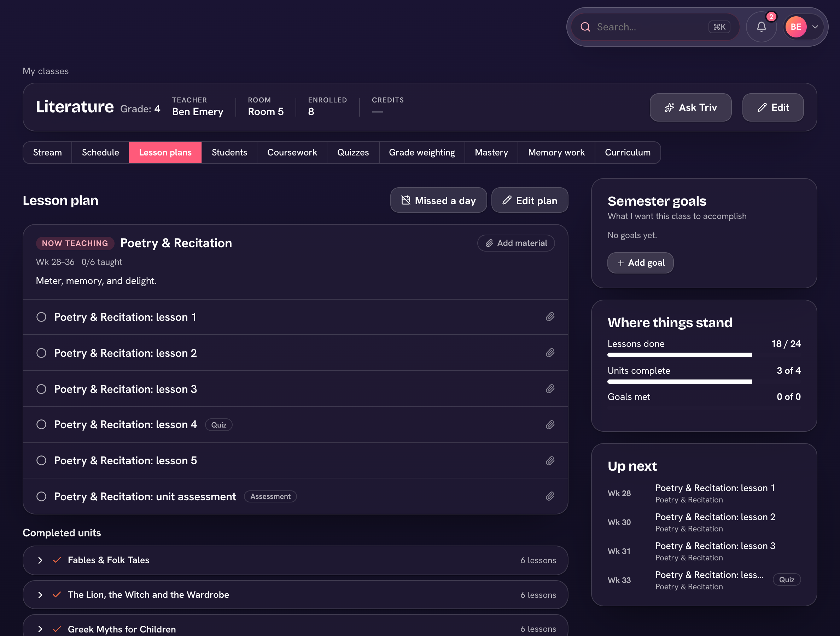Screen dimensions: 840x636
Task: Click the search magnifier icon
Action: tap(585, 27)
